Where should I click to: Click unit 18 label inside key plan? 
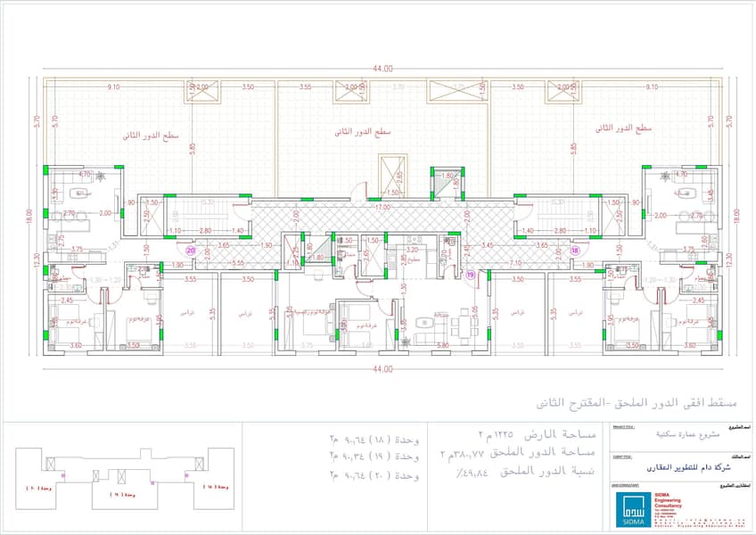pos(216,487)
